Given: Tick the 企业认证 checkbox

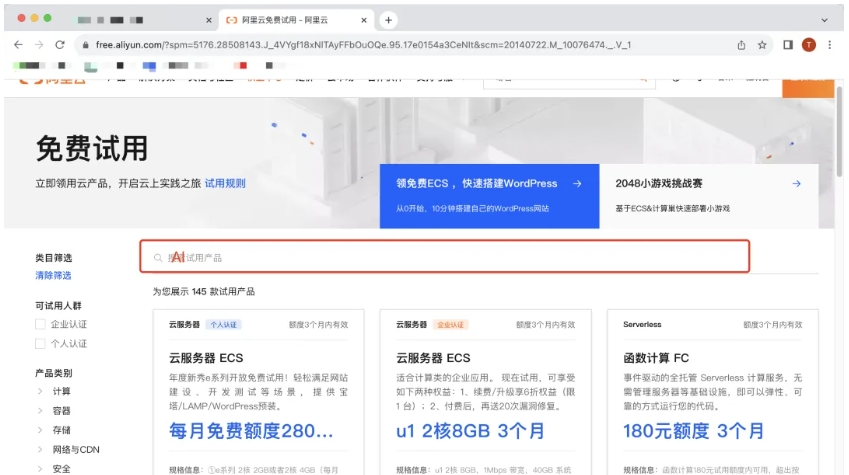Looking at the screenshot, I should click(40, 324).
